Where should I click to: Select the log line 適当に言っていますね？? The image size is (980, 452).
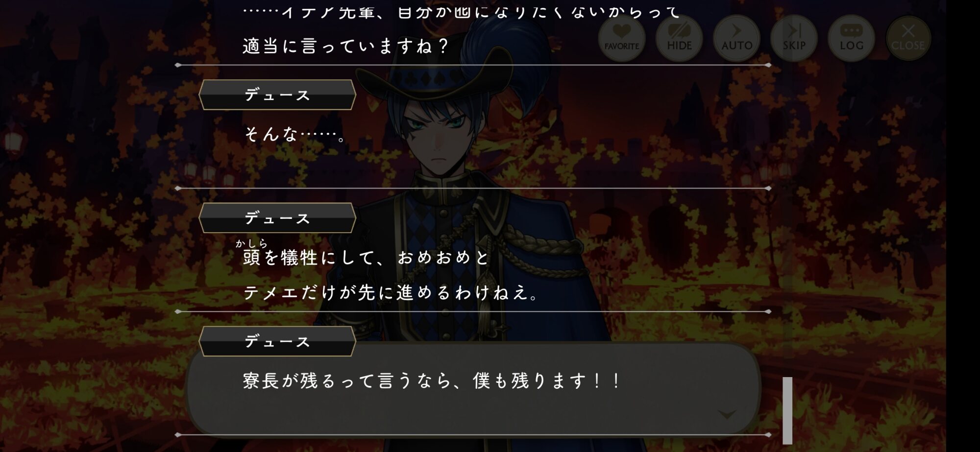[x=345, y=46]
